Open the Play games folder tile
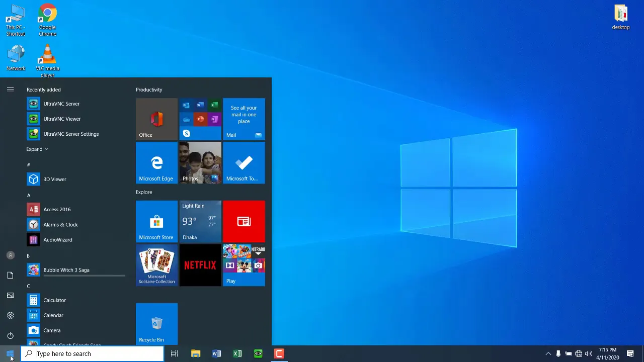The height and width of the screenshot is (362, 644). coord(244,265)
